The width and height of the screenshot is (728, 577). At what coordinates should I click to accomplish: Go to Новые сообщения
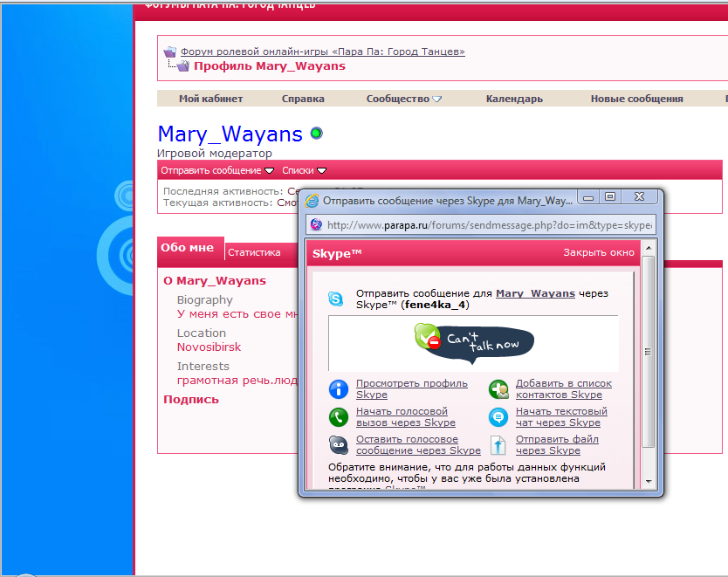point(636,99)
